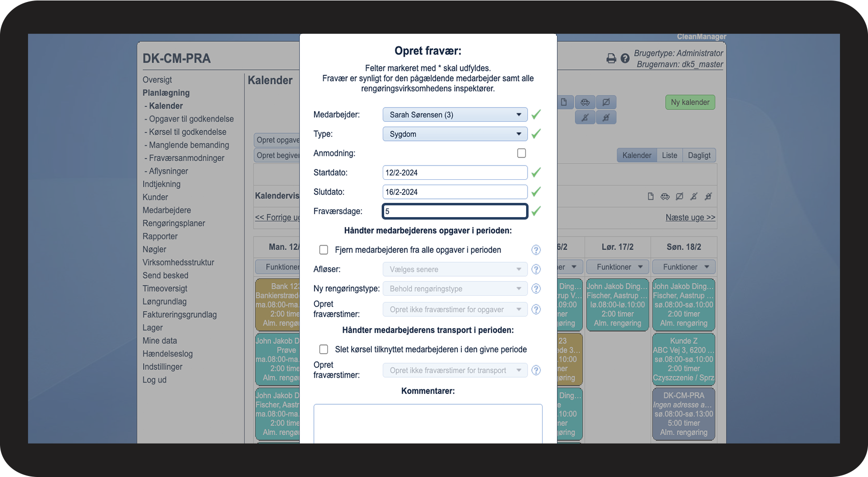Image resolution: width=868 pixels, height=477 pixels.
Task: Click the crossed-person icon in the Kalendervisning row
Action: pyautogui.click(x=694, y=196)
